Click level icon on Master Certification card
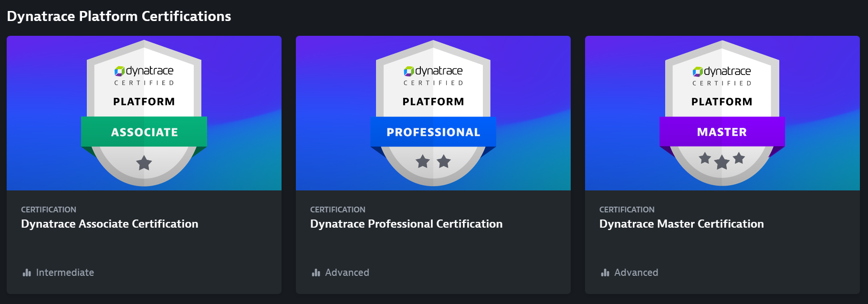 click(x=605, y=273)
